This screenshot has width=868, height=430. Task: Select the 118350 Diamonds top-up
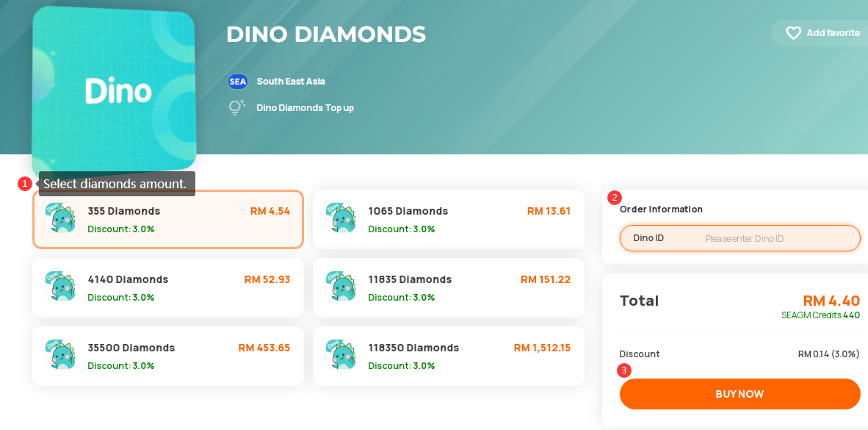[449, 356]
